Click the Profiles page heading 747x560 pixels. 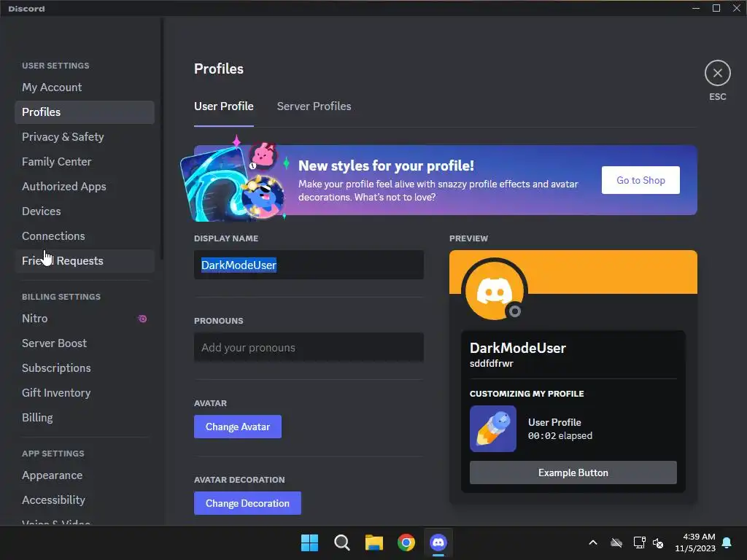click(219, 69)
